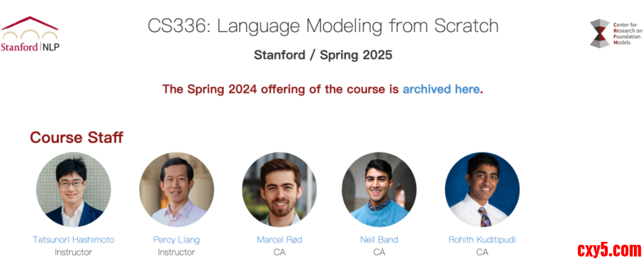This screenshot has width=644, height=261.
Task: Click the CA label beneath Marcel Rød
Action: [279, 252]
